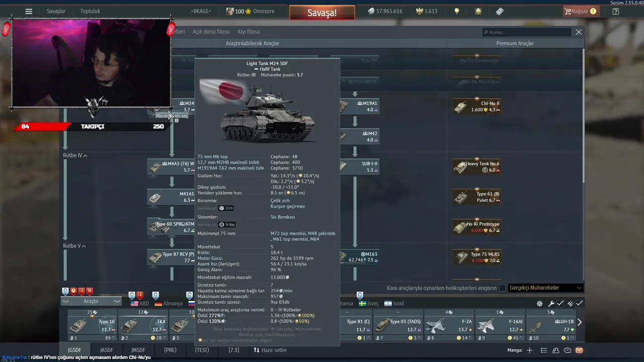Switch to JMSDF preset tab

[138, 350]
